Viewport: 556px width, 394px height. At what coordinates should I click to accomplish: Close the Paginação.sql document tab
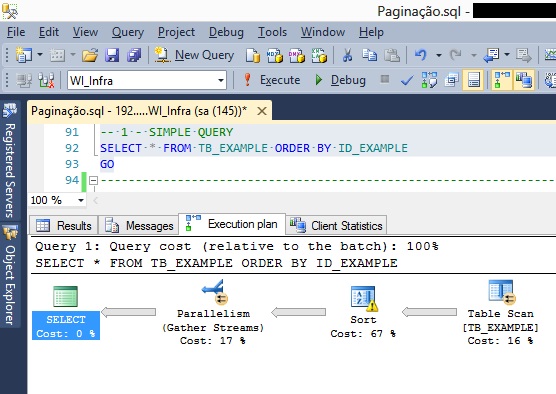coord(262,111)
